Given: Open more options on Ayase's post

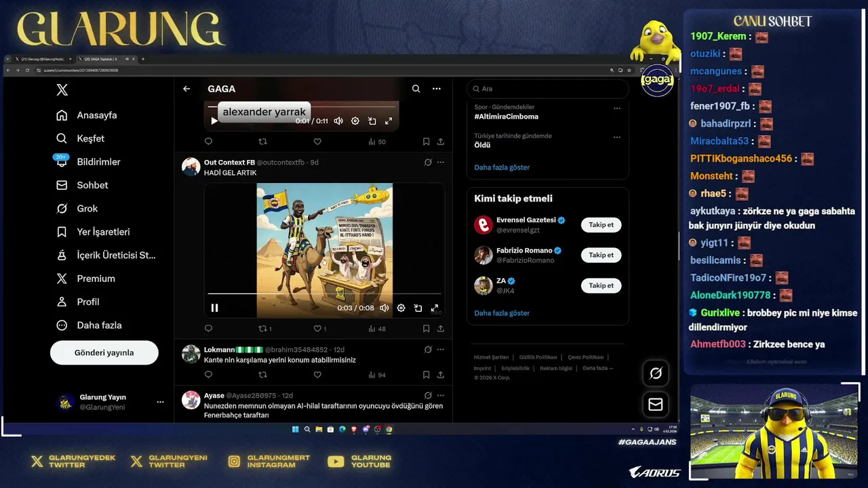Looking at the screenshot, I should coord(441,395).
